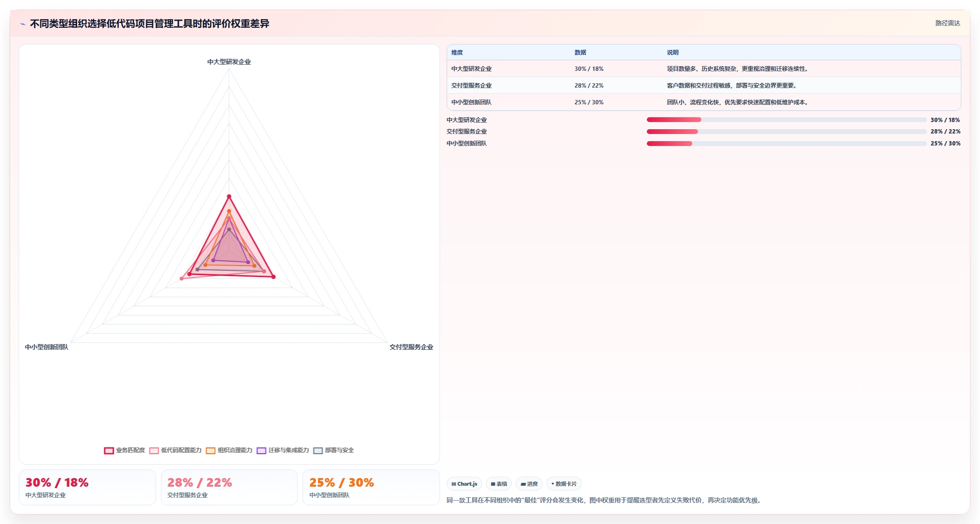
Task: Click the 路径雷达 label in header
Action: pos(947,23)
